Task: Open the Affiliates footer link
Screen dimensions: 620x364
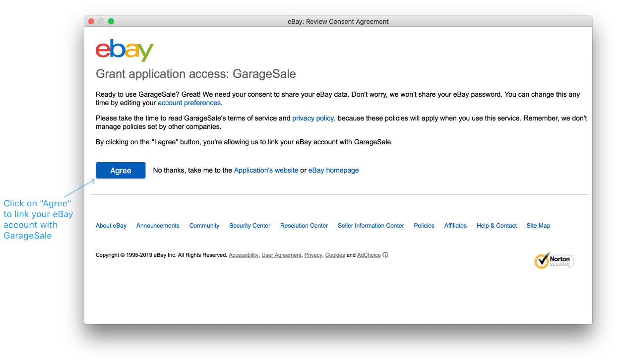Action: click(x=455, y=226)
